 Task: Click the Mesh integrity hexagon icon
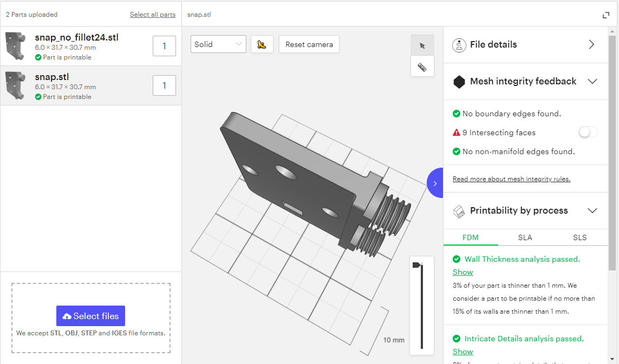(x=459, y=81)
